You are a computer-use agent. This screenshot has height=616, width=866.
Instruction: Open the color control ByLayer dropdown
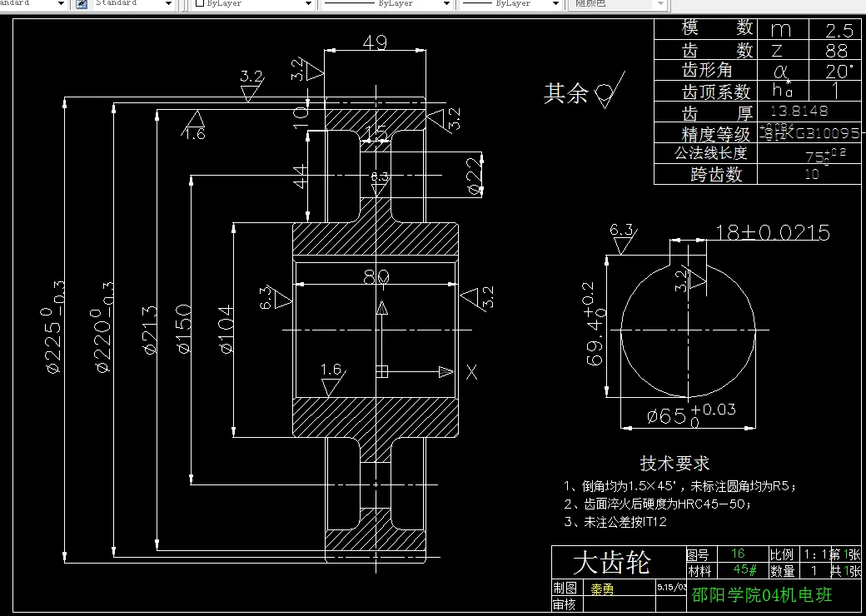[x=308, y=4]
